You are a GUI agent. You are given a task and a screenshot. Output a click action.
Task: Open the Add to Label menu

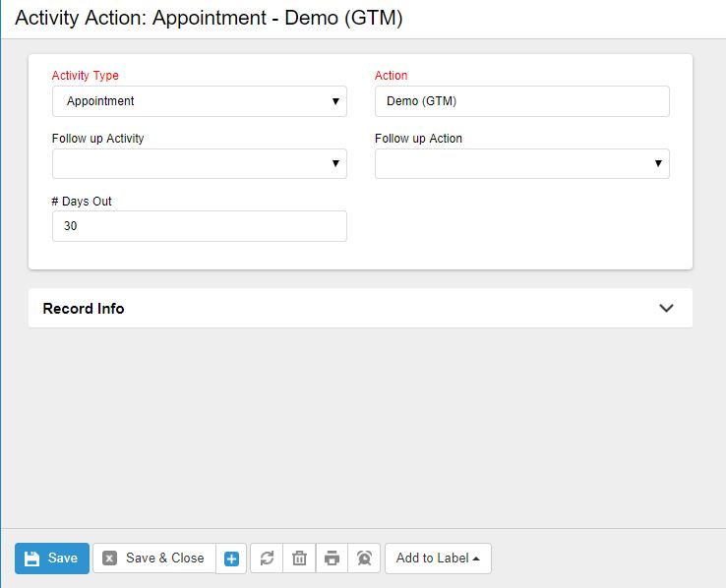pos(438,559)
